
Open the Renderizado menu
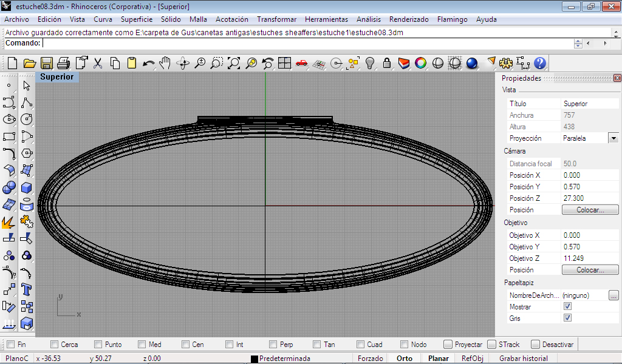409,19
